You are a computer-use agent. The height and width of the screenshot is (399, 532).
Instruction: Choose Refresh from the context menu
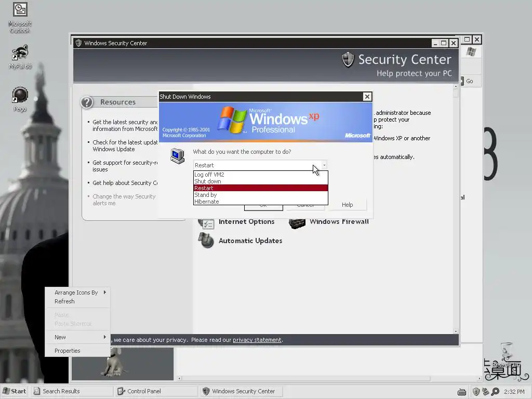tap(78, 301)
